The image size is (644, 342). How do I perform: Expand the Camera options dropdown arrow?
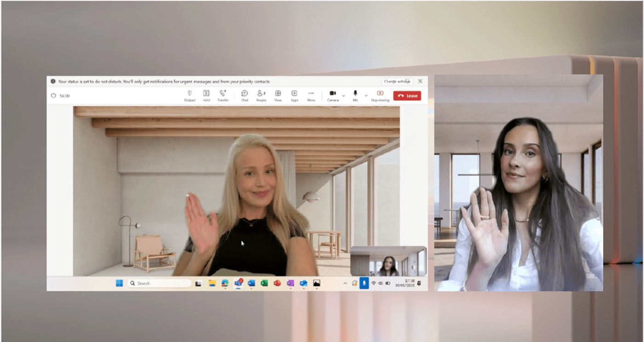tap(344, 96)
